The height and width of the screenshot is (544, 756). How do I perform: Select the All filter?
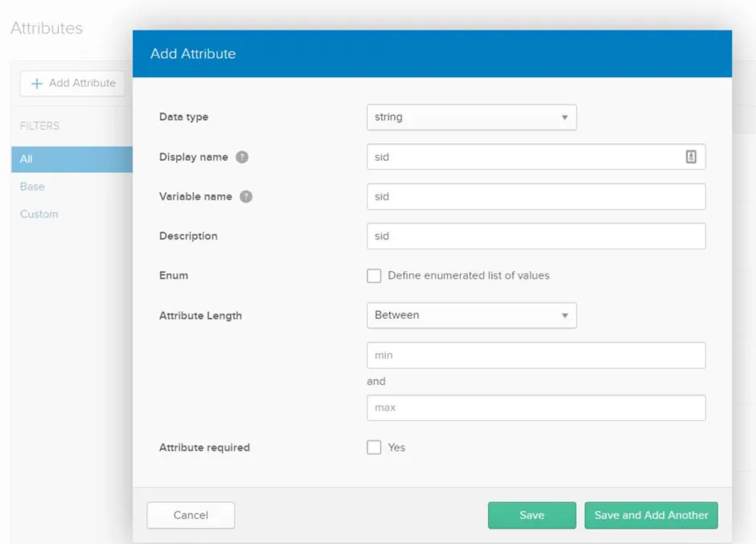point(72,159)
